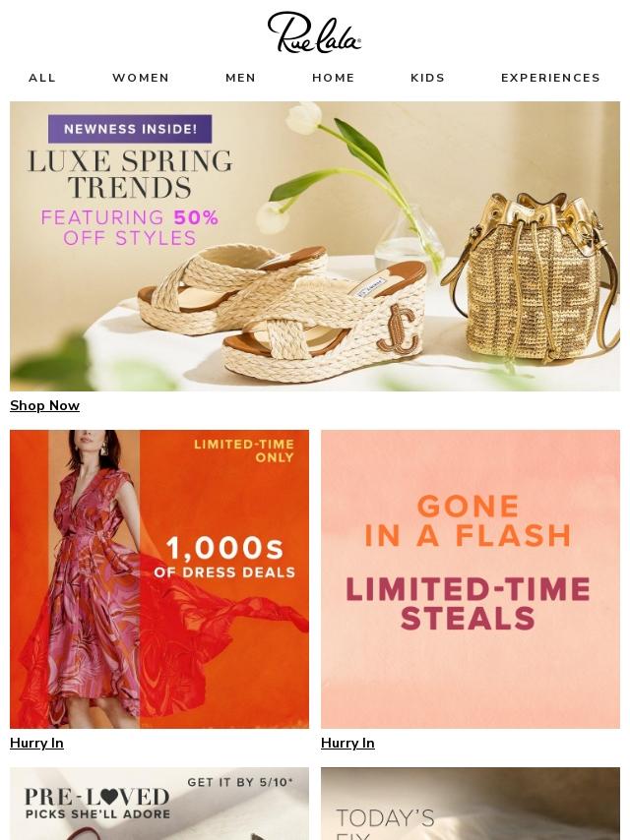Open the Pre-Loved Picks banner
Screen dimensions: 630x840
click(159, 804)
